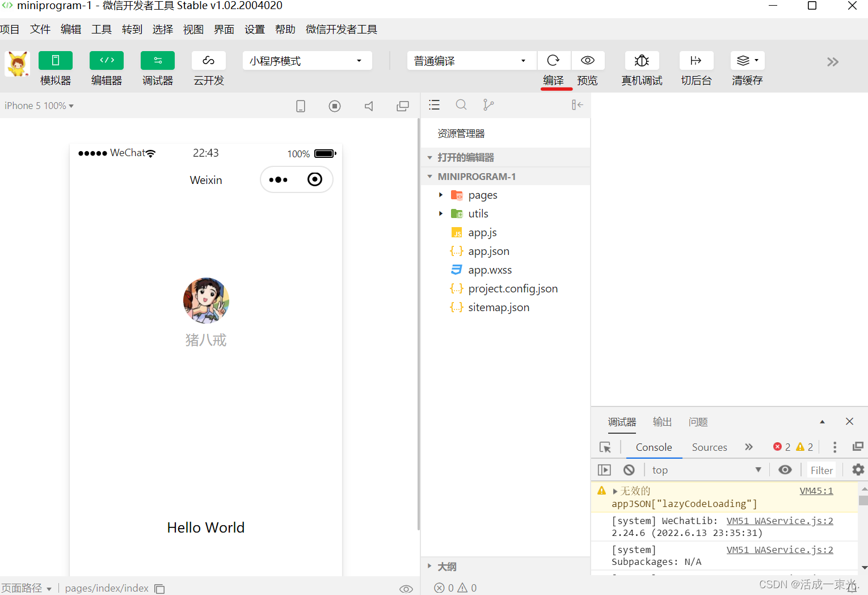The width and height of the screenshot is (868, 595).
Task: Open the iPhone 5 device dropdown
Action: coord(39,106)
